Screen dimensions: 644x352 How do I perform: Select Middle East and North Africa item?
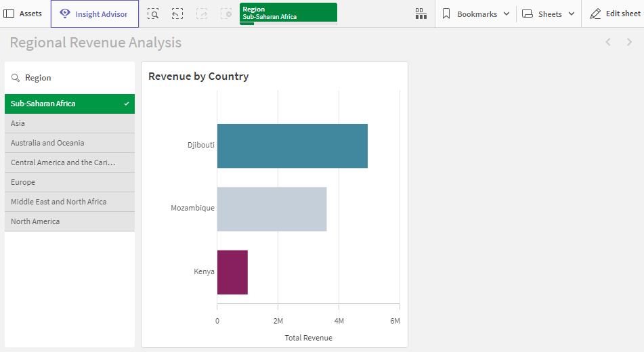click(x=69, y=202)
